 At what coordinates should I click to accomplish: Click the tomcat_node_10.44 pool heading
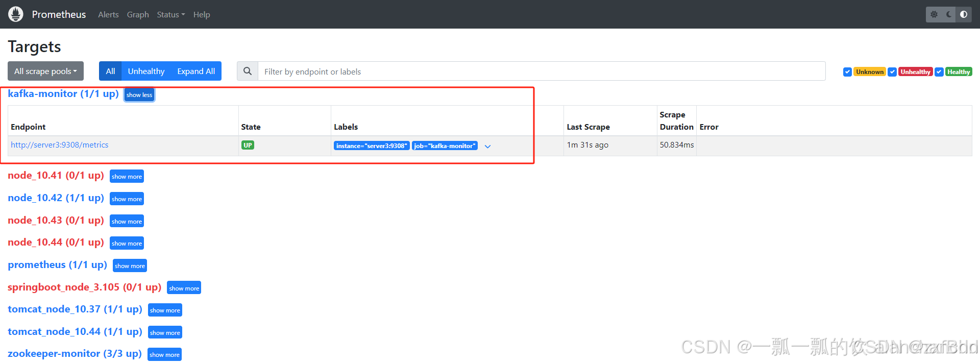point(75,332)
